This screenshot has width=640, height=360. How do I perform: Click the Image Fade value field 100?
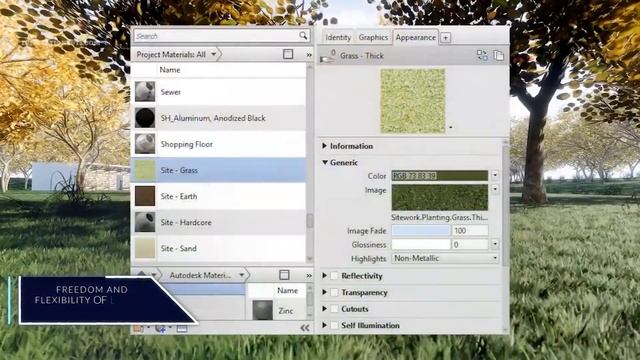470,231
